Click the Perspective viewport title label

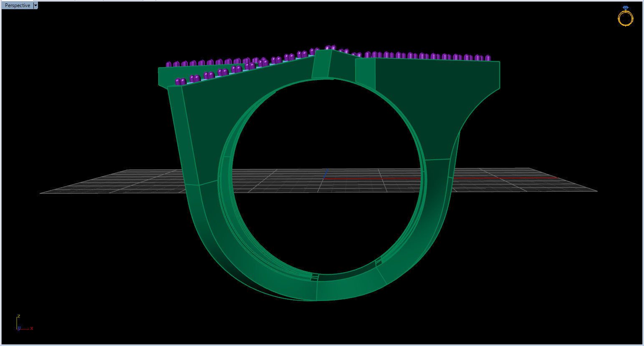[x=18, y=5]
